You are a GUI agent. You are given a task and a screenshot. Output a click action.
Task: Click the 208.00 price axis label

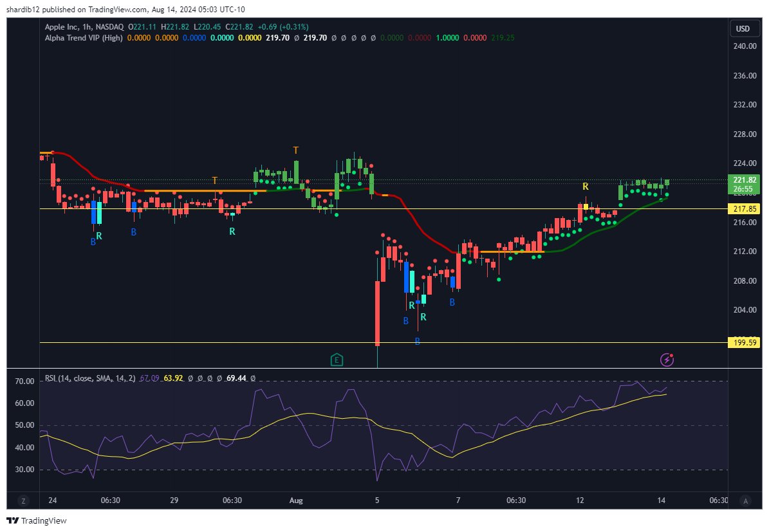[745, 281]
